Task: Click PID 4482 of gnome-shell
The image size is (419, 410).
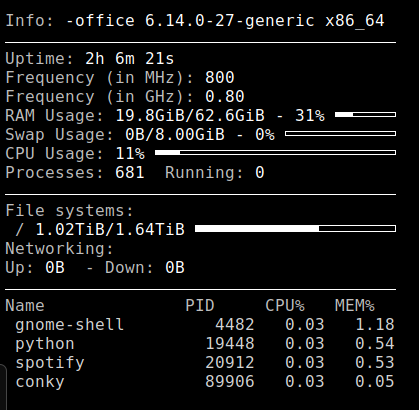Action: [235, 325]
